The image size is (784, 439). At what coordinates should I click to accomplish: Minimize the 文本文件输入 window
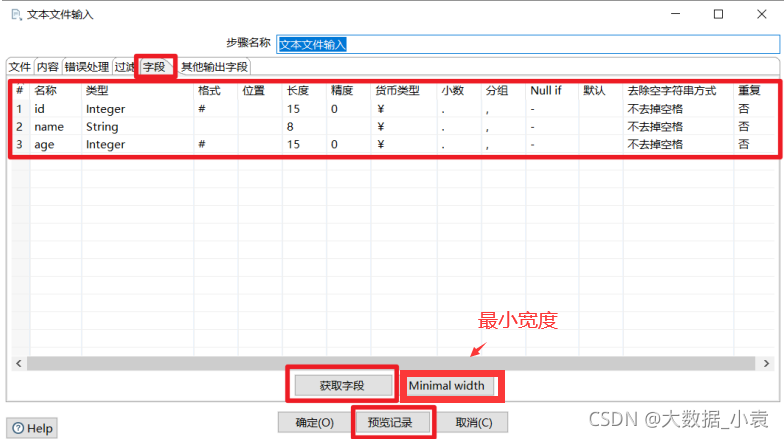(676, 14)
